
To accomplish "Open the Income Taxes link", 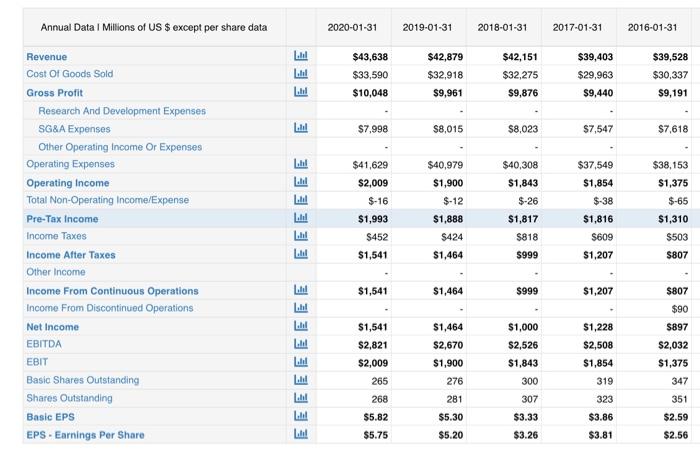I will [56, 236].
